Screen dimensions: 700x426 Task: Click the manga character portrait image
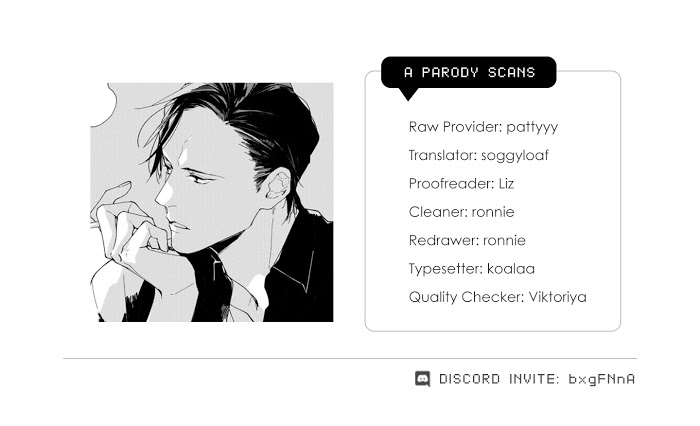pos(212,202)
